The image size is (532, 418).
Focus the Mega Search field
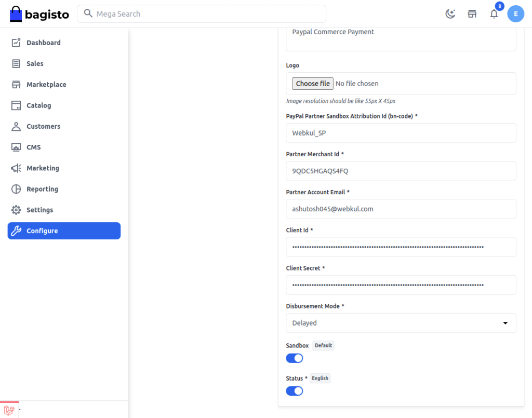click(202, 14)
